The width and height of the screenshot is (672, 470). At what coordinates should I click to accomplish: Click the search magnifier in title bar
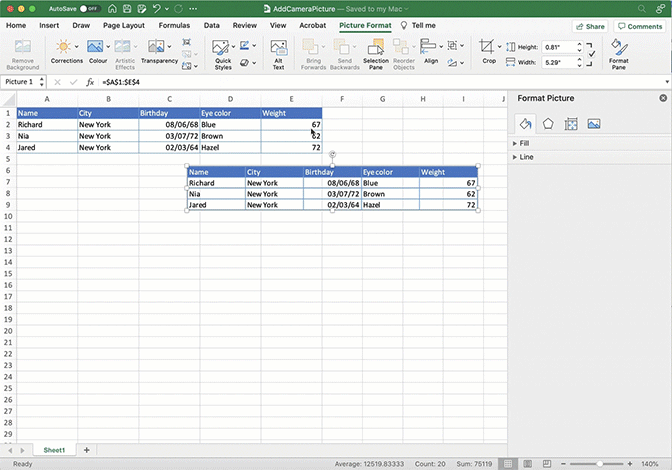[642, 9]
